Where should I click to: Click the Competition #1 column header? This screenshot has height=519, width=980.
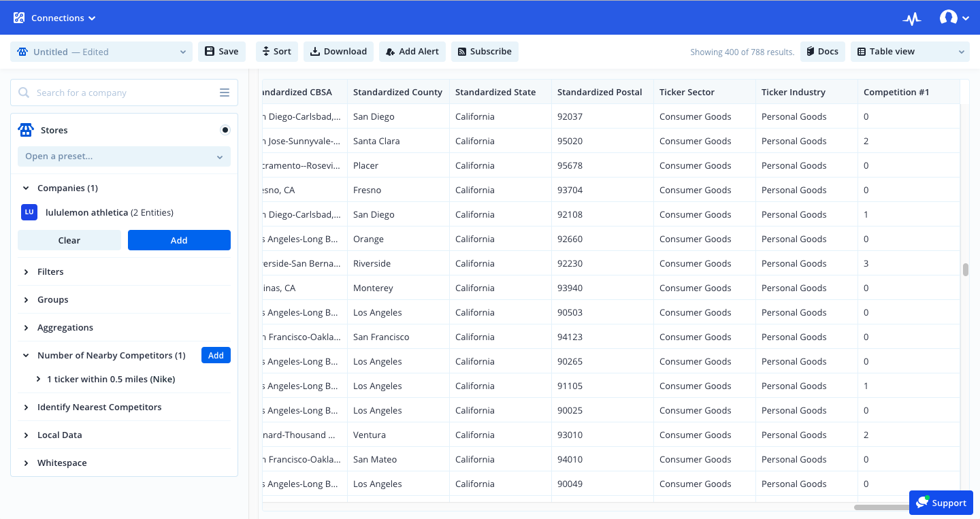pyautogui.click(x=909, y=92)
